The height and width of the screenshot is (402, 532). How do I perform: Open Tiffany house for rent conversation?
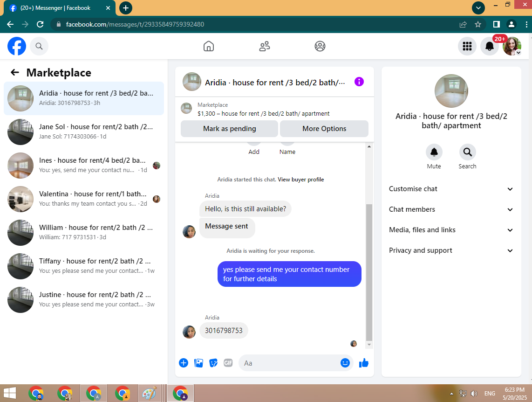84,266
